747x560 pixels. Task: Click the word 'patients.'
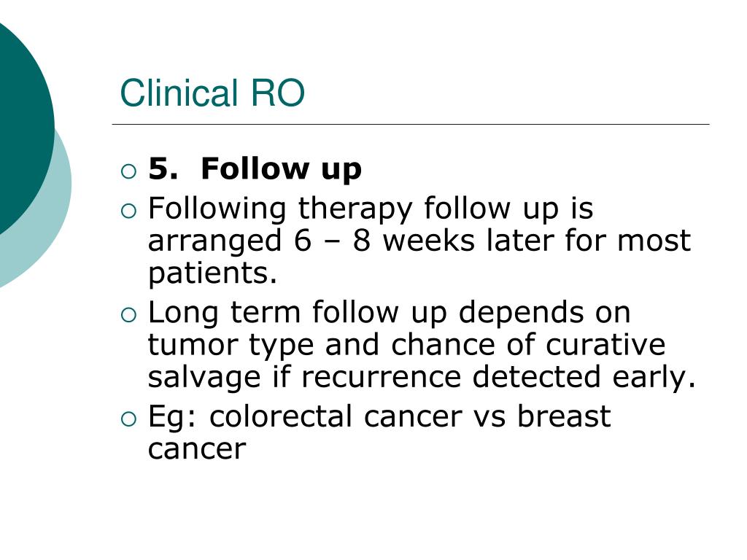(x=212, y=273)
